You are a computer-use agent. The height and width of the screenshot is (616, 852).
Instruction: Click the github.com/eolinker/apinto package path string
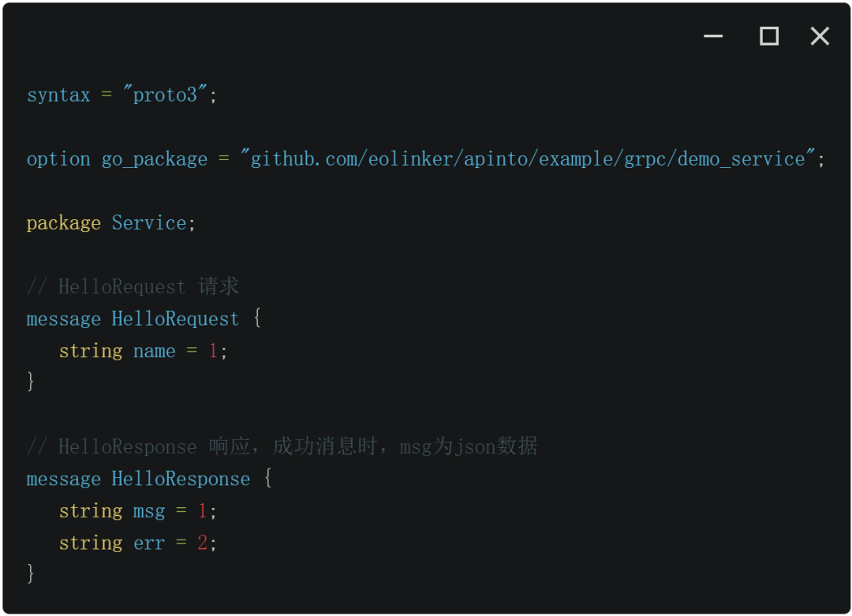528,159
